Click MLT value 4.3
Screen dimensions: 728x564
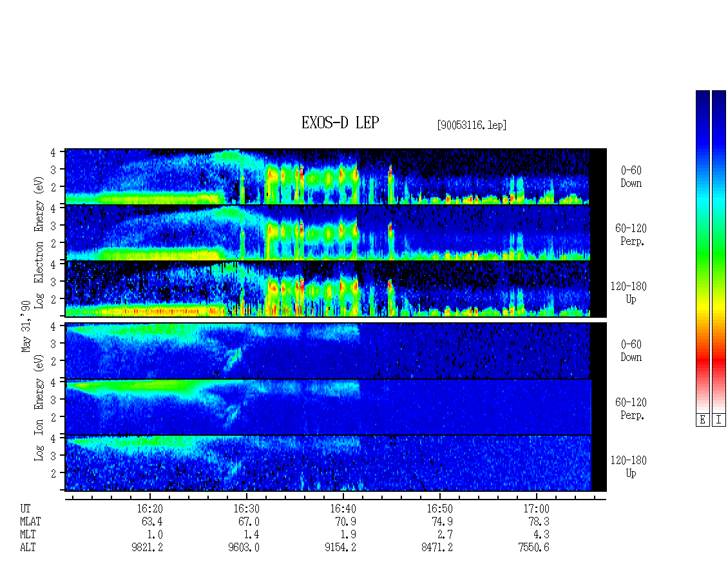point(541,535)
